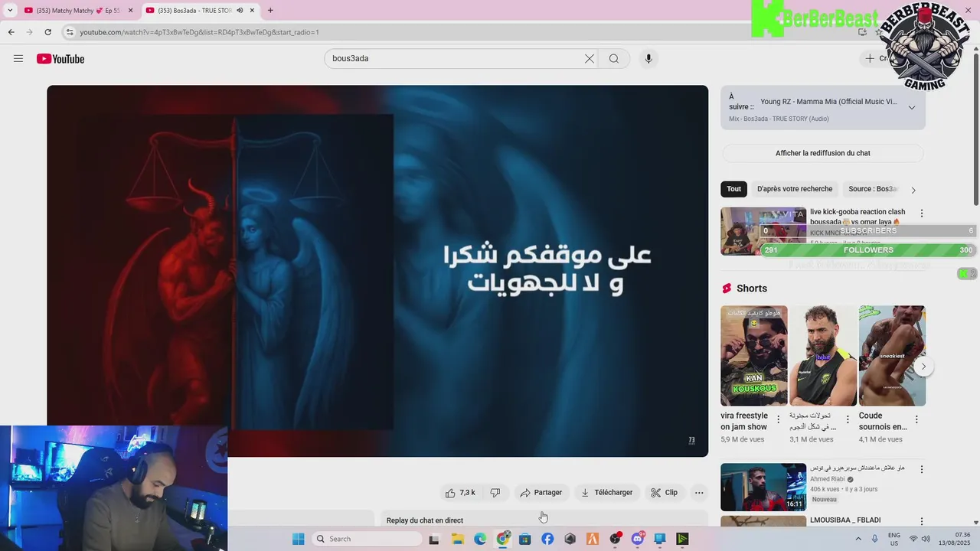Open the live kick-gooba reaction video thumbnail

click(x=763, y=231)
